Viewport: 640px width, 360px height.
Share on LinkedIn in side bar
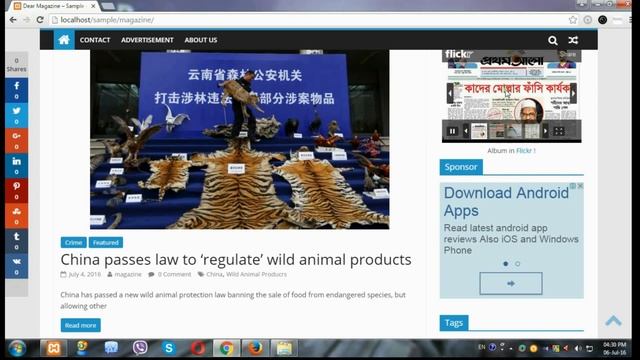17,166
